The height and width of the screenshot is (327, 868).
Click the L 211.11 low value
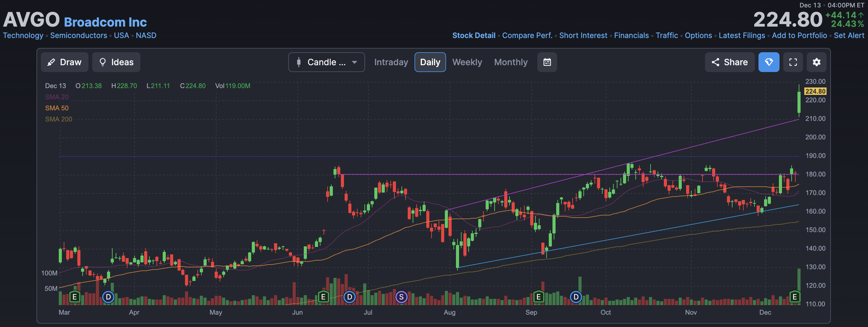click(x=158, y=86)
